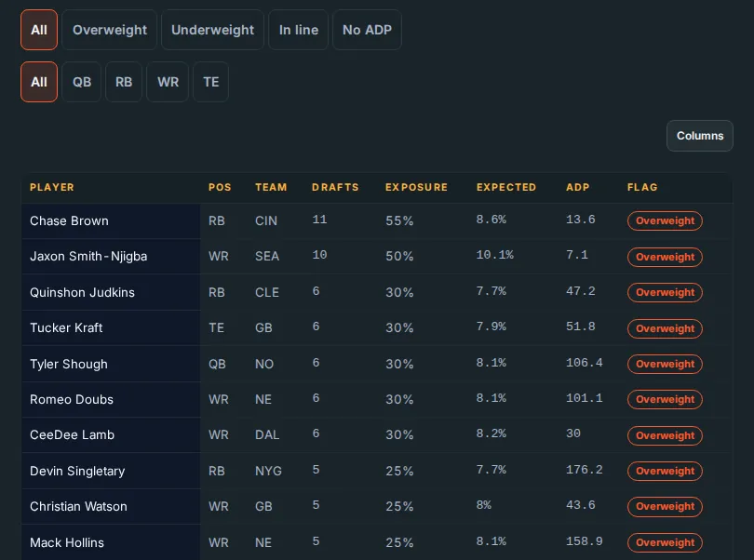This screenshot has width=754, height=560.
Task: Click Overweight badge in CeeDee Lamb row
Action: click(x=665, y=435)
